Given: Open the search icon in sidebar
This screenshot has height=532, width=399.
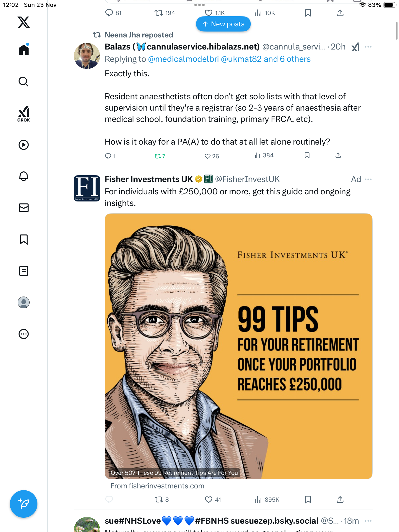Looking at the screenshot, I should tap(24, 82).
